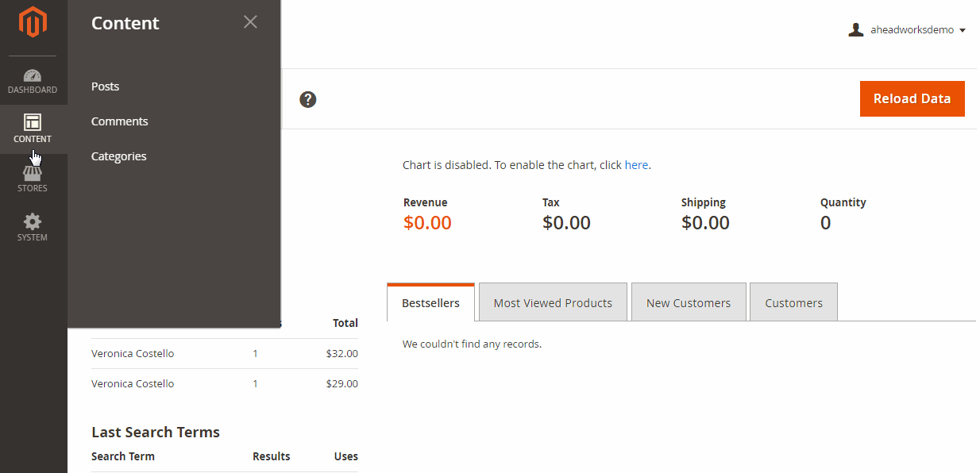Close the Content flyout panel
Image resolution: width=980 pixels, height=473 pixels.
(250, 22)
